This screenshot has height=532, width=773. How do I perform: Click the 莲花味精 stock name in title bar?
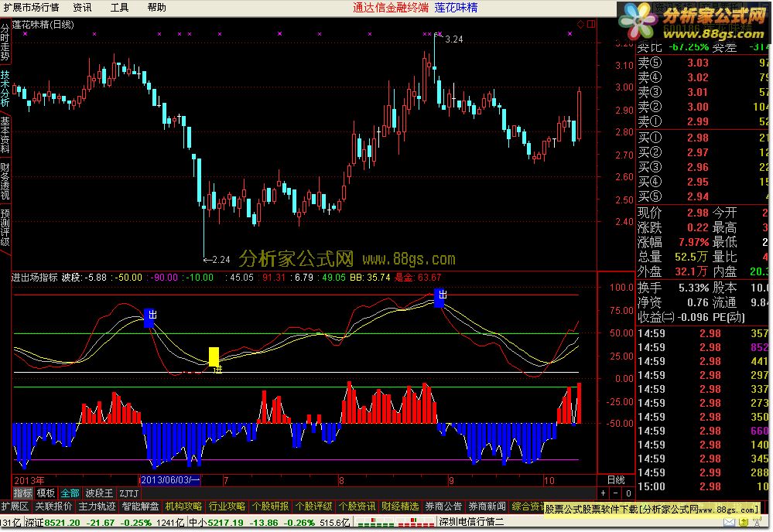(456, 8)
